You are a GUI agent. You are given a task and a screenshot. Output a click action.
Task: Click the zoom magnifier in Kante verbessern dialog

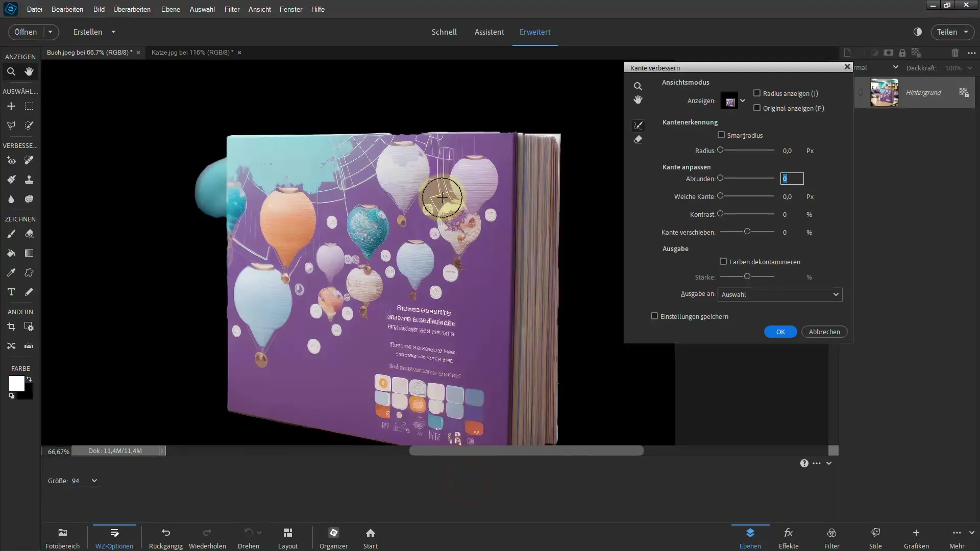click(638, 86)
